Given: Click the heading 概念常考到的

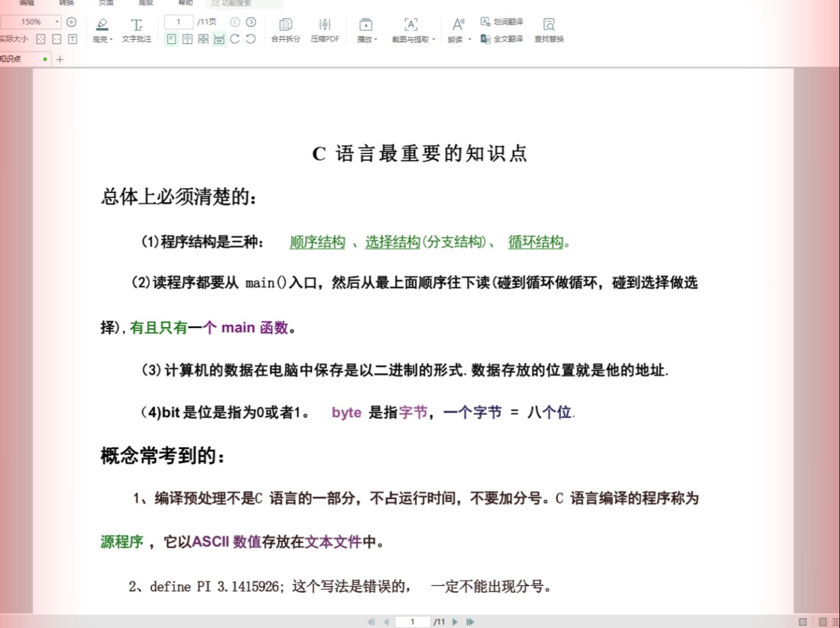Looking at the screenshot, I should 162,456.
